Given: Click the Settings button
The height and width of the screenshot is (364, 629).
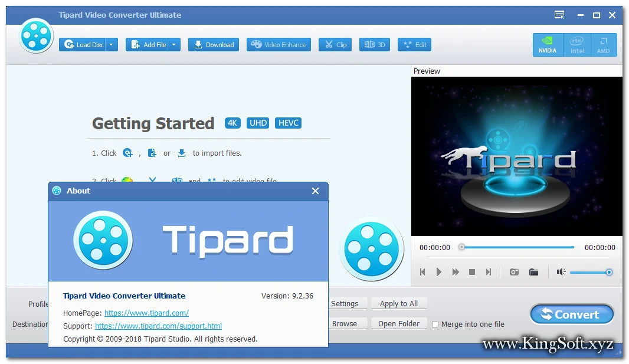Looking at the screenshot, I should click(348, 303).
